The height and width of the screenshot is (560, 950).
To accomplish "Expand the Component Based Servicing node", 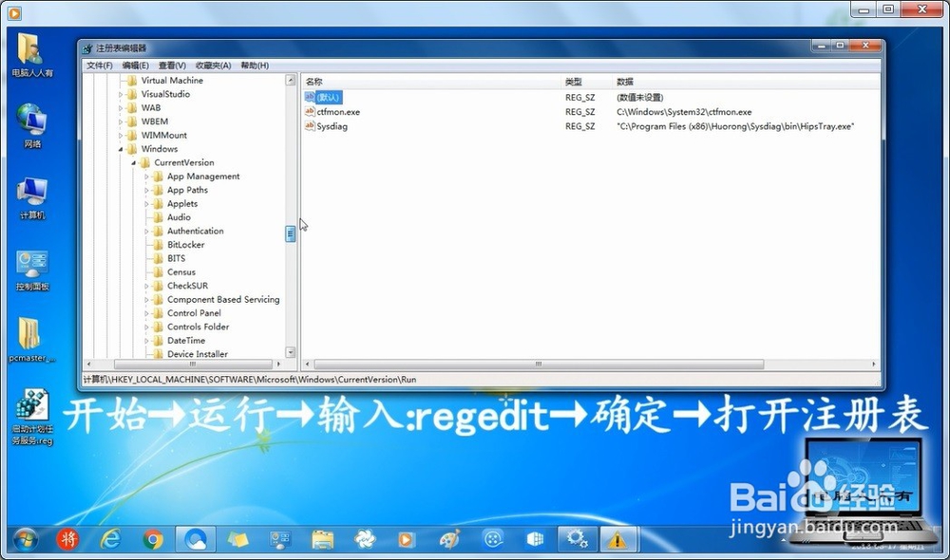I will coord(146,300).
